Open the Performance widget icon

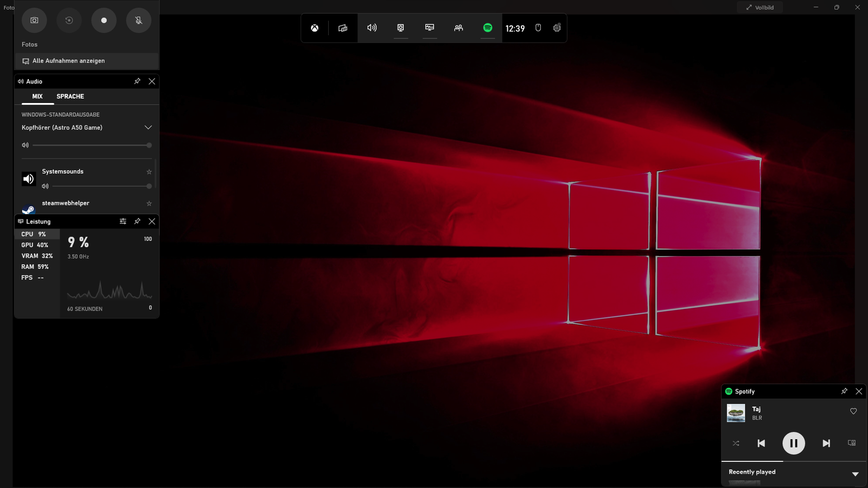coord(430,28)
